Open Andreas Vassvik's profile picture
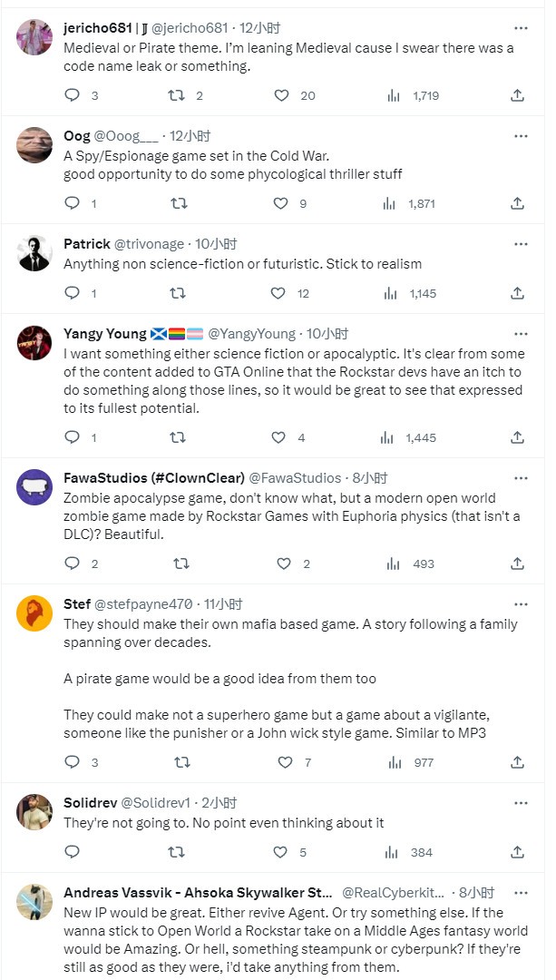 click(34, 902)
